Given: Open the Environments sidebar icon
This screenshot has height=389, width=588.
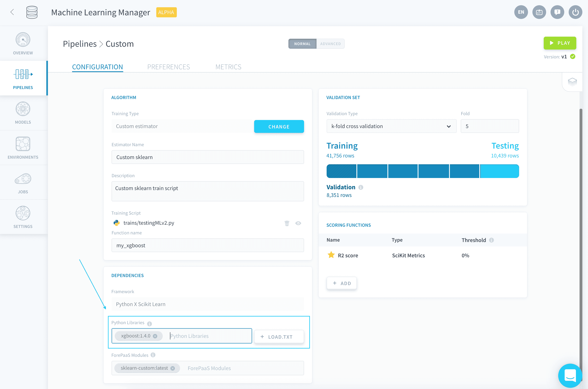Looking at the screenshot, I should tap(23, 144).
